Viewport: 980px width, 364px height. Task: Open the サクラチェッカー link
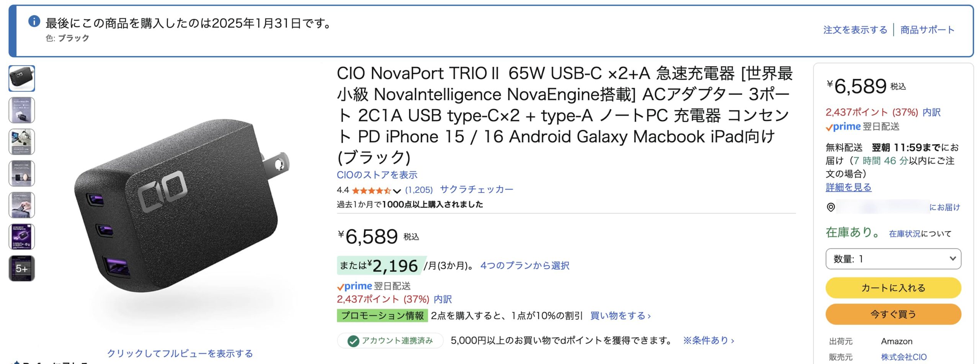tap(477, 189)
